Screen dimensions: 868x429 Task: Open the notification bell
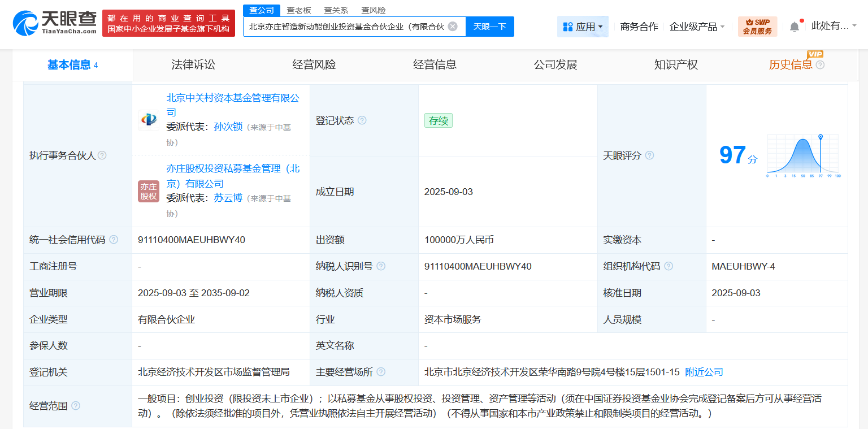tap(795, 27)
